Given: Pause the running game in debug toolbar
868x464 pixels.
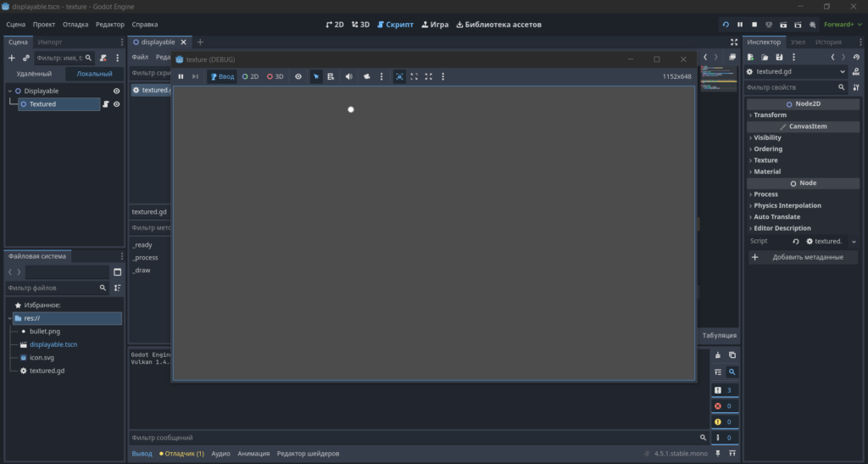Looking at the screenshot, I should [x=181, y=76].
